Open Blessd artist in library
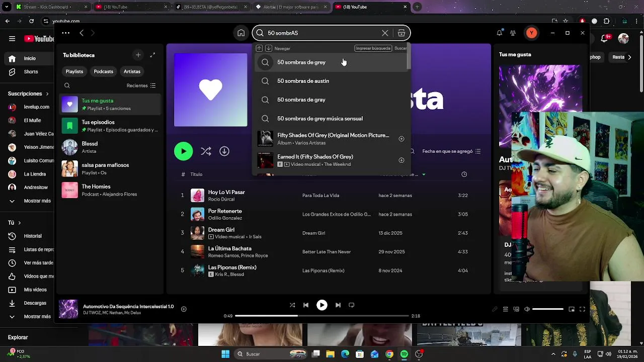Screen dimensions: 644x362 coord(111,147)
